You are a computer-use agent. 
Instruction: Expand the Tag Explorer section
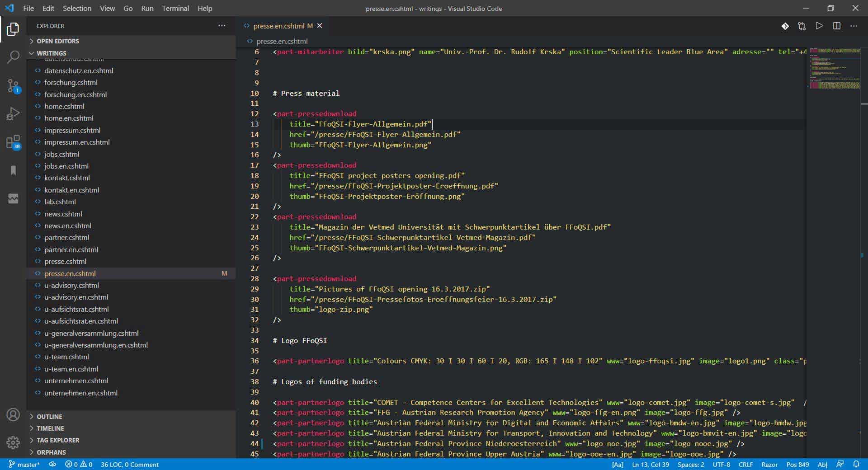(57, 440)
